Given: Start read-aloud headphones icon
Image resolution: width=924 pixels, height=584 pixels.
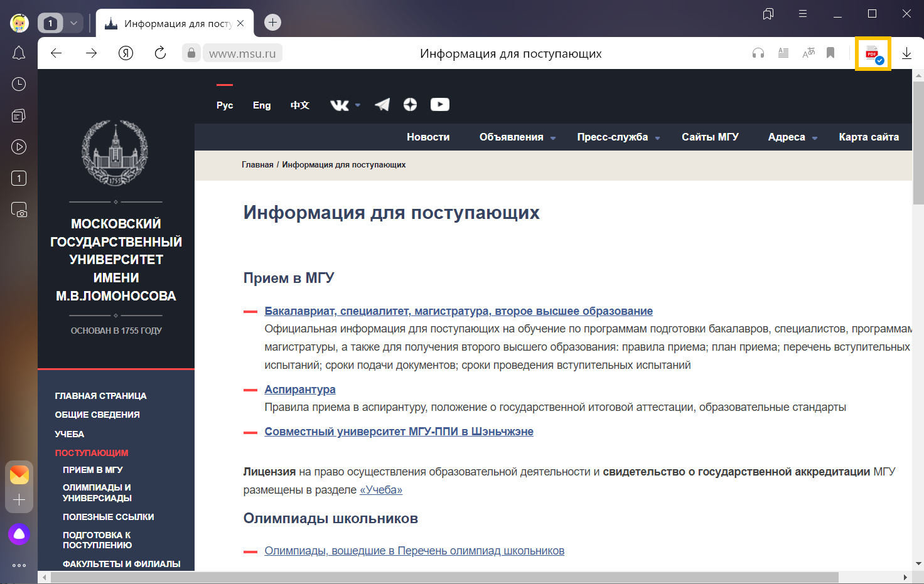Looking at the screenshot, I should pos(758,53).
